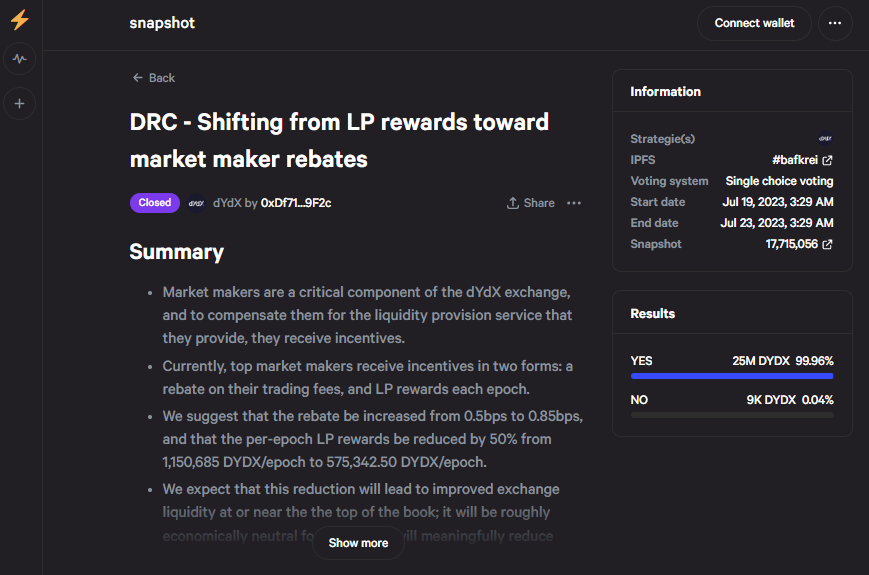Open the IPFS external link icon
This screenshot has width=869, height=575.
pos(827,160)
